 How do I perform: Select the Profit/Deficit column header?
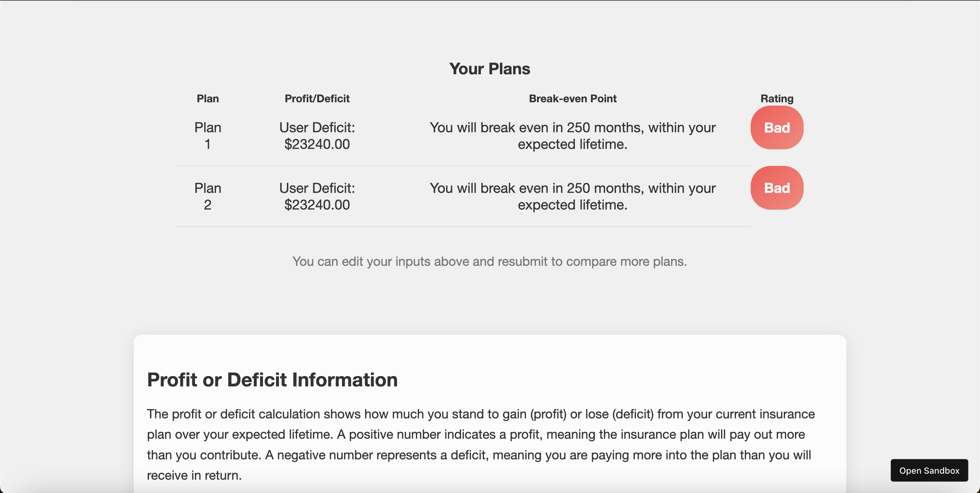tap(317, 99)
